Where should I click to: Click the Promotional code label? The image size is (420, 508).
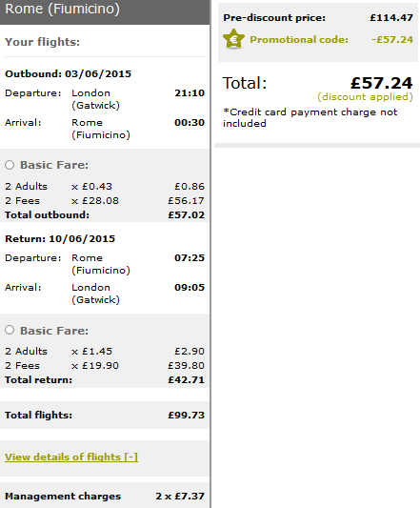[299, 39]
